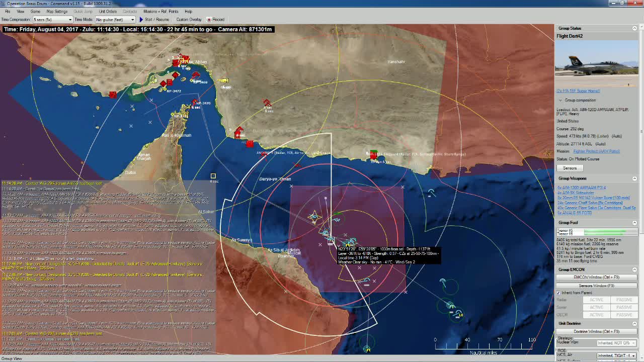644x362 pixels.
Task: Select the red square unit near Bandar Abbas
Action: coord(175,63)
